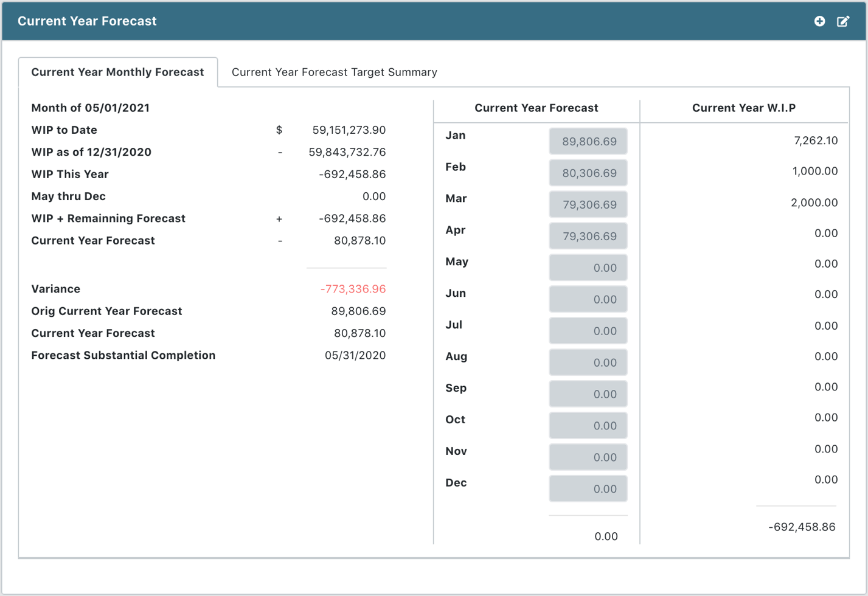Select the May thru Dec value 0.00

tap(374, 196)
